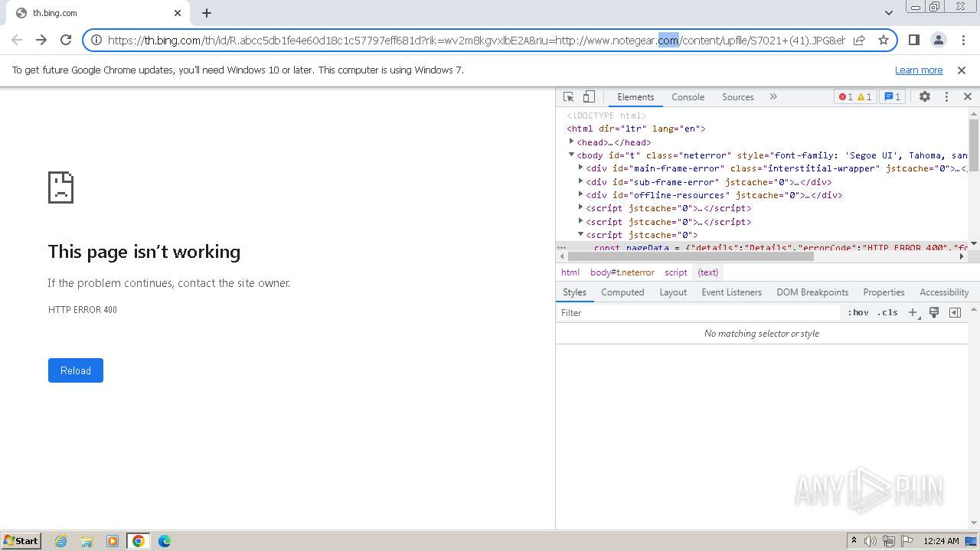The width and height of the screenshot is (980, 551).
Task: Open the Accessibility pane tab
Action: point(944,292)
